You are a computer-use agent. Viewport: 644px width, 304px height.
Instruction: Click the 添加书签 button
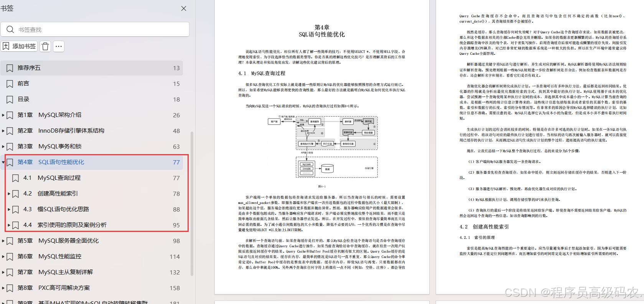(x=19, y=46)
